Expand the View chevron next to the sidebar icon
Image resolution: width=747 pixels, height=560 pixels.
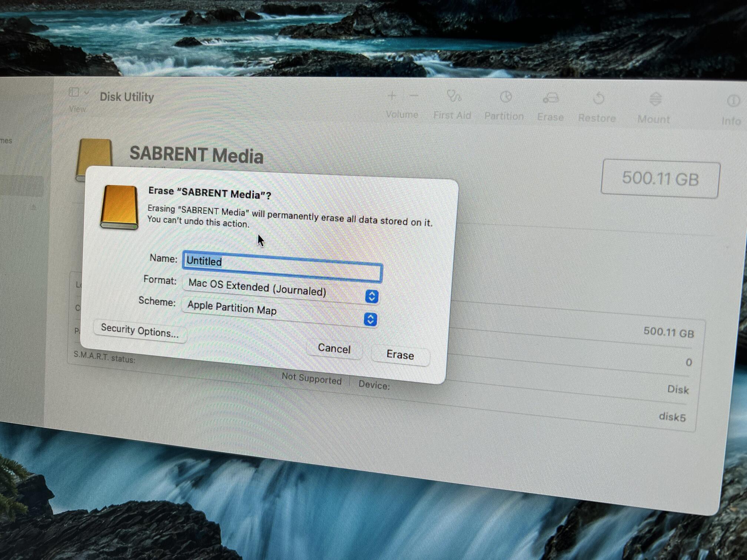pos(87,93)
